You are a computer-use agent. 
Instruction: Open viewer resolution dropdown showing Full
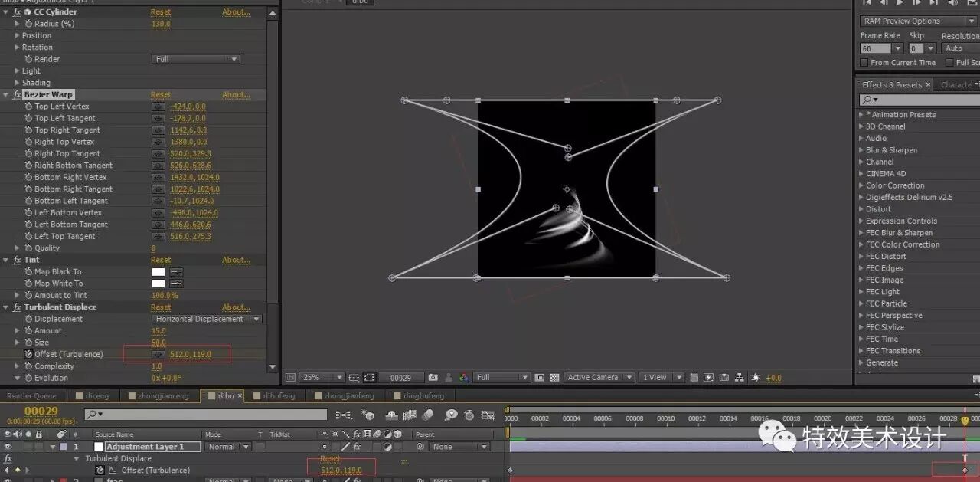[501, 378]
